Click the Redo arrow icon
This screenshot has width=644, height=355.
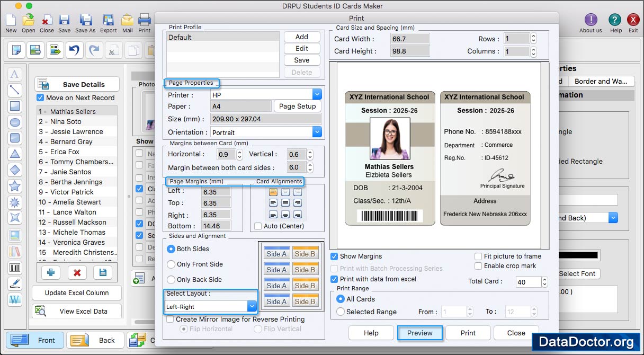tap(94, 50)
